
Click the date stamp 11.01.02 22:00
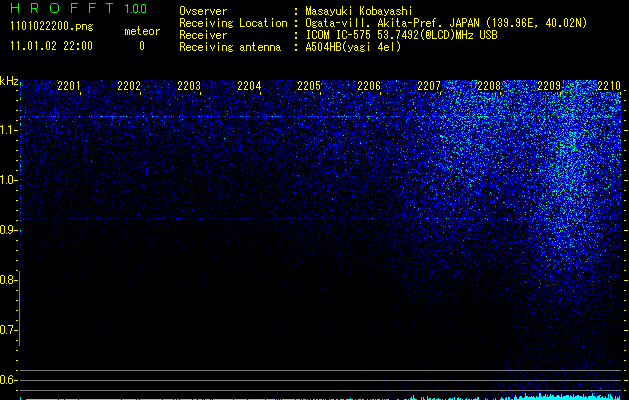[x=51, y=46]
